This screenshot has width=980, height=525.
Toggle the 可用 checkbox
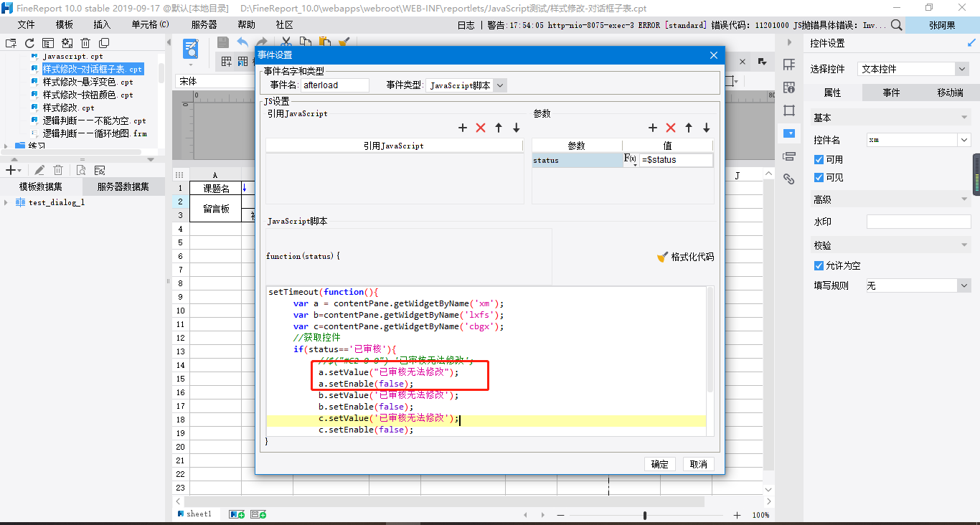(x=819, y=159)
